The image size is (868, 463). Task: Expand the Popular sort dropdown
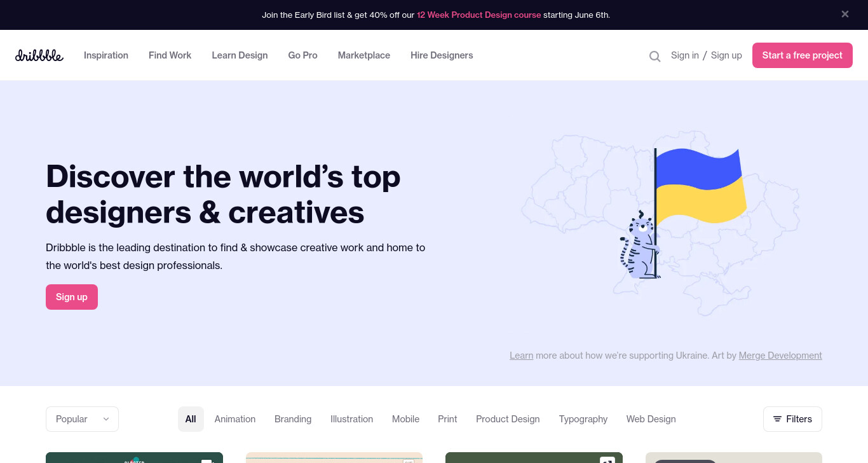pyautogui.click(x=82, y=419)
